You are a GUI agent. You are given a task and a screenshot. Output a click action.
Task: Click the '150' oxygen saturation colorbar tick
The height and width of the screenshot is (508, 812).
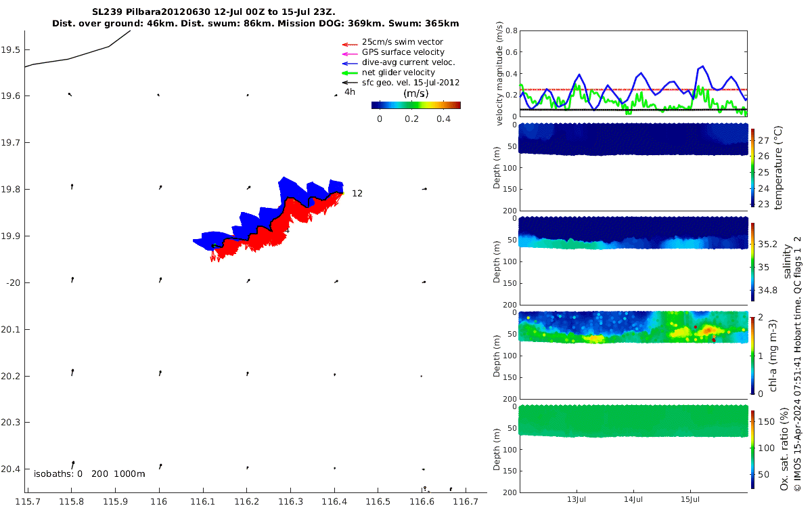pos(765,421)
